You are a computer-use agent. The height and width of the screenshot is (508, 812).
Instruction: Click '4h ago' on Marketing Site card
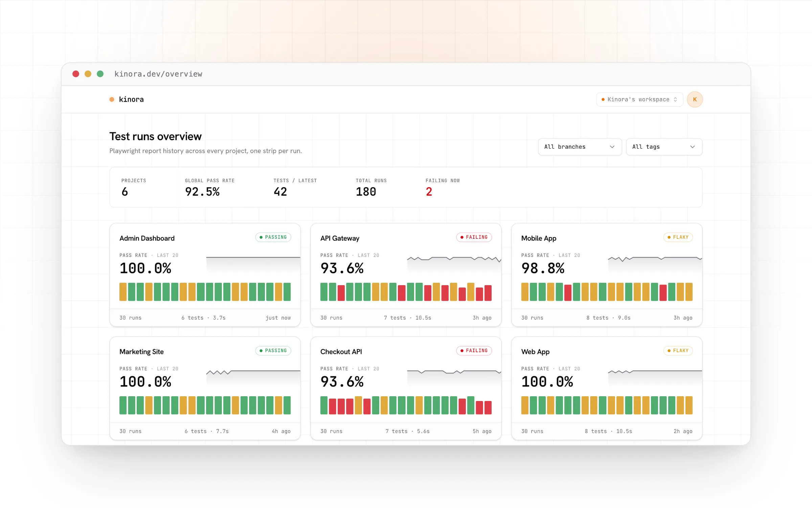281,431
